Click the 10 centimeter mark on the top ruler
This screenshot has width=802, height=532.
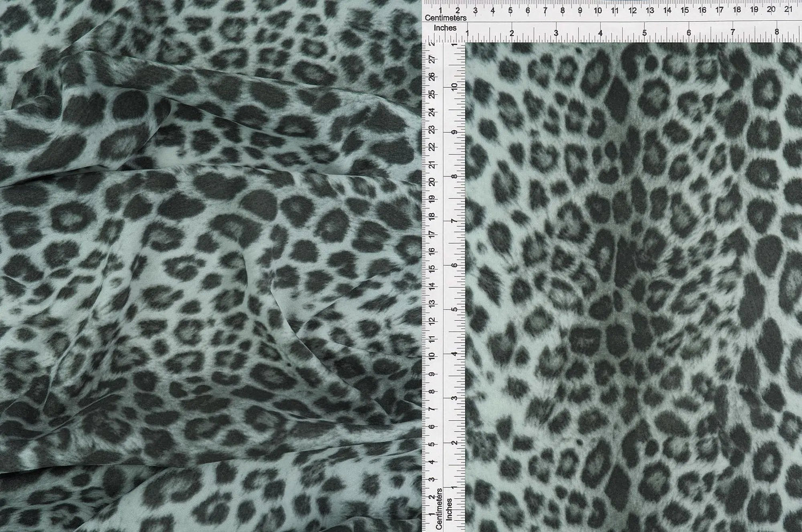[597, 9]
